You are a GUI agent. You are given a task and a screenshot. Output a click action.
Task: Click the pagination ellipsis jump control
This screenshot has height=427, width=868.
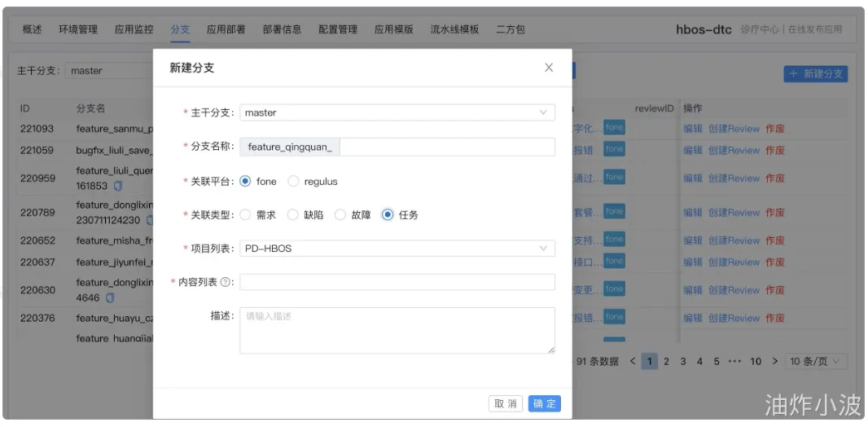[x=734, y=362]
